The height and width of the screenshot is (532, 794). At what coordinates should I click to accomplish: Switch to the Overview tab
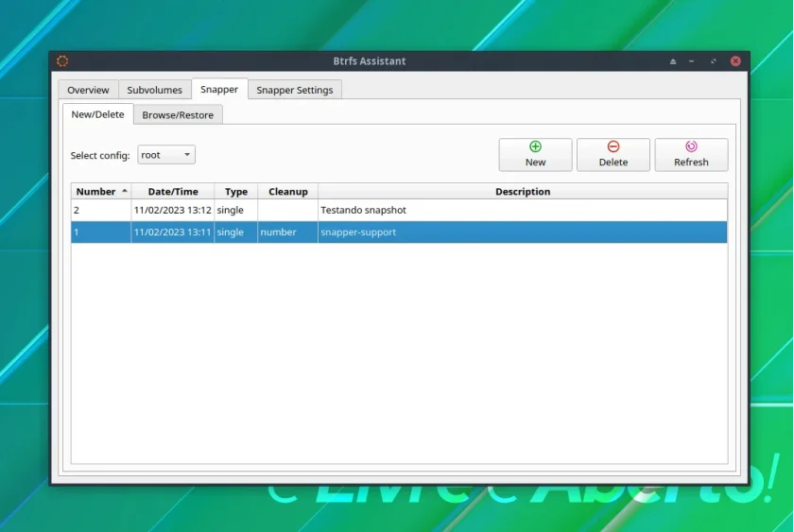click(x=88, y=90)
